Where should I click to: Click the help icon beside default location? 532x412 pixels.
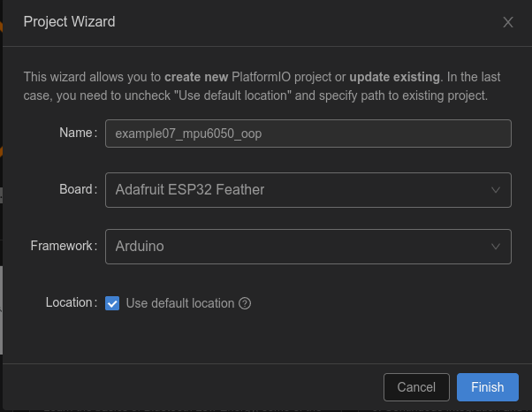point(246,303)
